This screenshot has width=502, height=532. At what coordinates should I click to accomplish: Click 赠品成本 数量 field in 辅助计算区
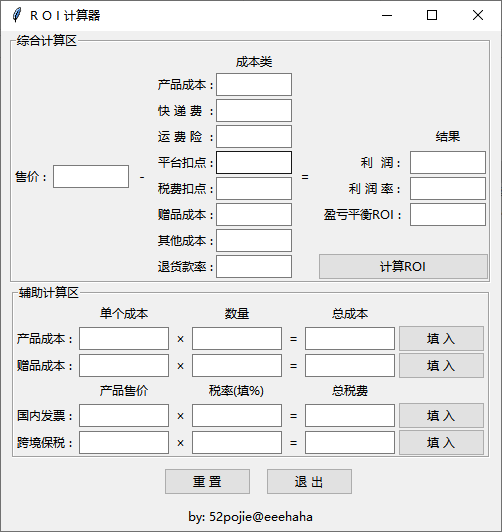tap(237, 366)
